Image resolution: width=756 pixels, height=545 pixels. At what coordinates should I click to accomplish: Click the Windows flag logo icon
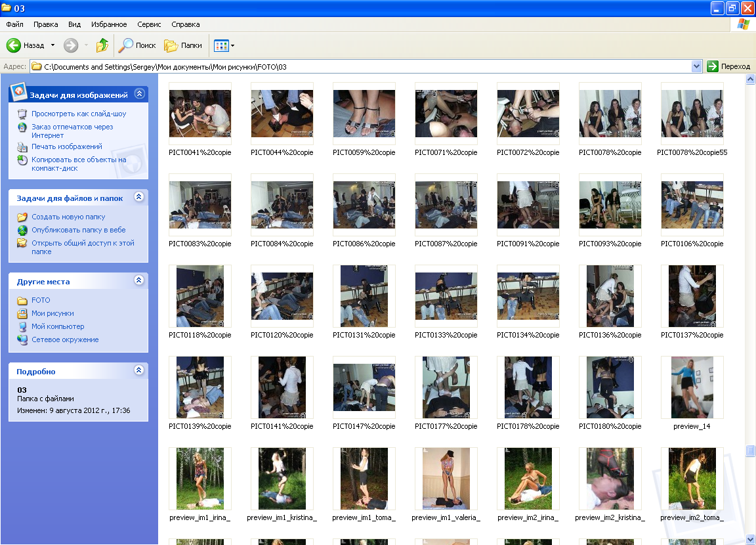tap(743, 24)
